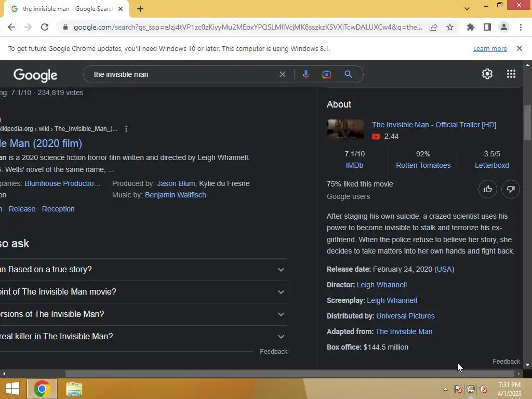Image resolution: width=532 pixels, height=399 pixels.
Task: Open the Rotten Tomatoes rating link
Action: point(423,166)
